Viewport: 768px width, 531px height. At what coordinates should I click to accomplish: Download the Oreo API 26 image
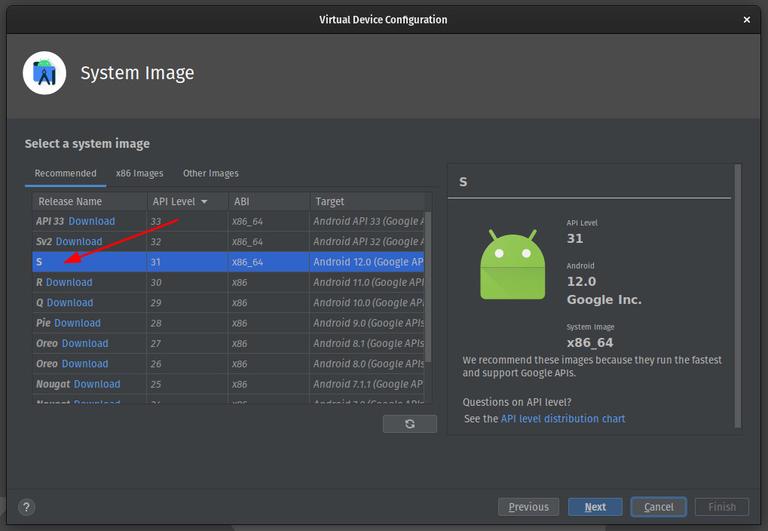[85, 363]
